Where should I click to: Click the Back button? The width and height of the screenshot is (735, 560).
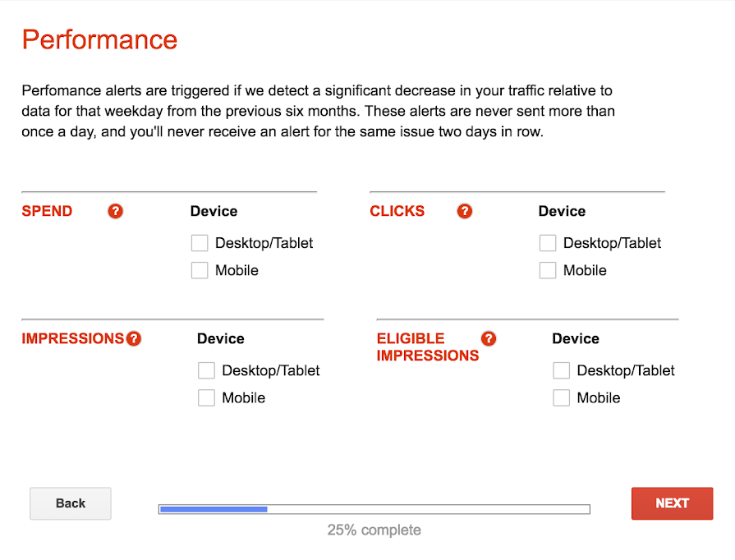(x=71, y=503)
